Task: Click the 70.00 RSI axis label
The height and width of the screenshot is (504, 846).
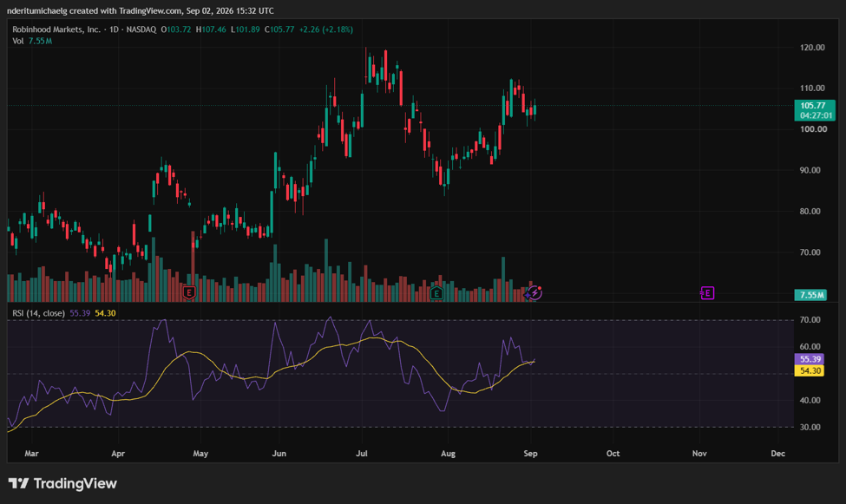Action: 810,320
